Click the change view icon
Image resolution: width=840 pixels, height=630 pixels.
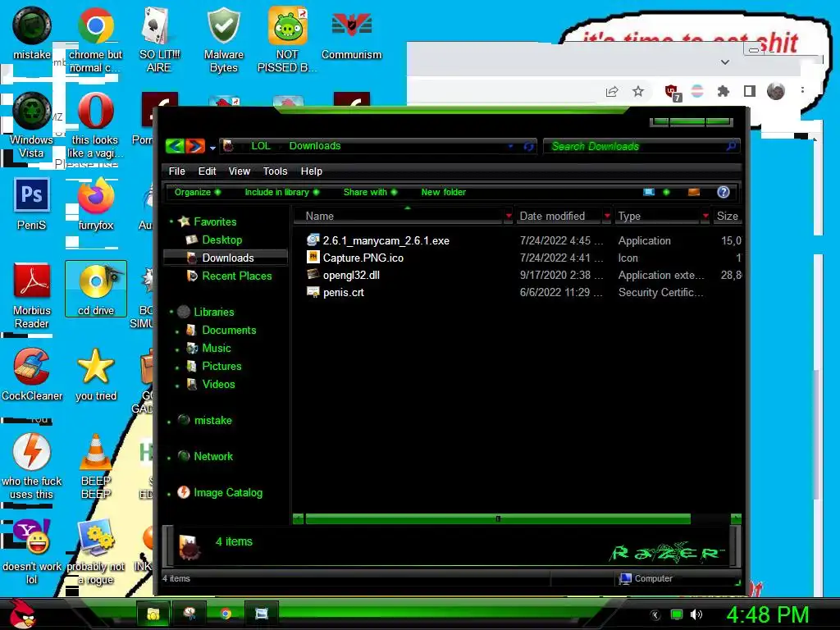(649, 192)
